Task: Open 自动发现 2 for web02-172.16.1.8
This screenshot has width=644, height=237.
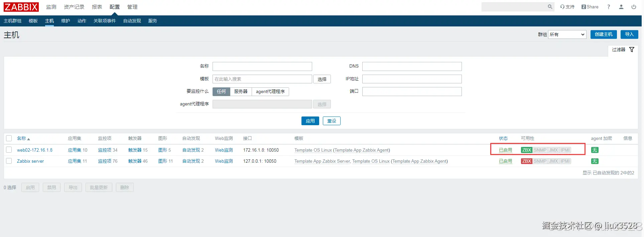Action: tap(191, 150)
